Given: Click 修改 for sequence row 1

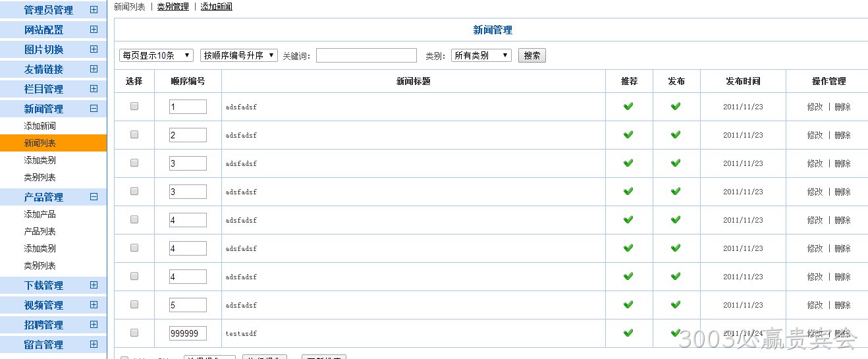Looking at the screenshot, I should pyautogui.click(x=815, y=107).
